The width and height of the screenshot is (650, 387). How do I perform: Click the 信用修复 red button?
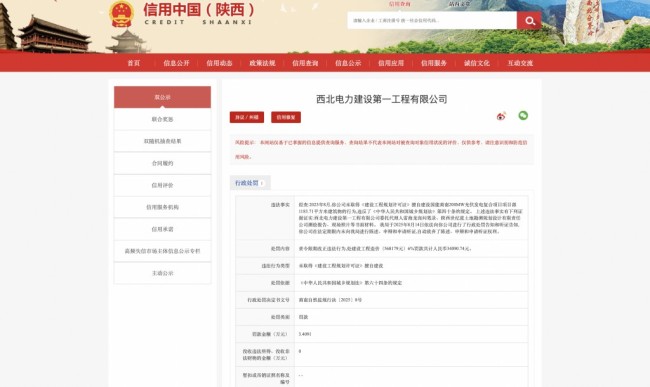tap(286, 117)
